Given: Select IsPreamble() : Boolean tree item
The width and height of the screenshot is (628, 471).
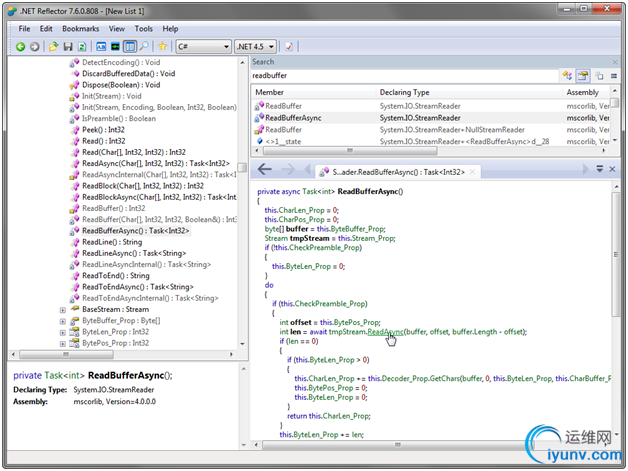Looking at the screenshot, I should coord(119,119).
